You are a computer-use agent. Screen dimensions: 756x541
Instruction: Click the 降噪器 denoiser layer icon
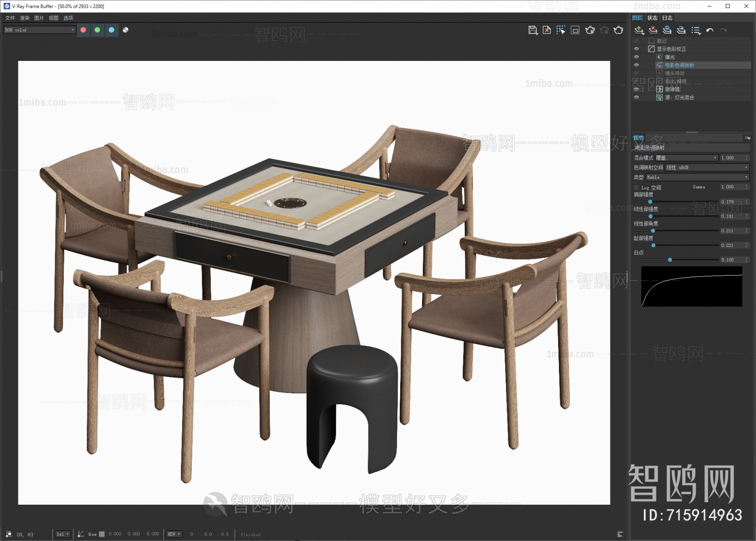tap(660, 89)
